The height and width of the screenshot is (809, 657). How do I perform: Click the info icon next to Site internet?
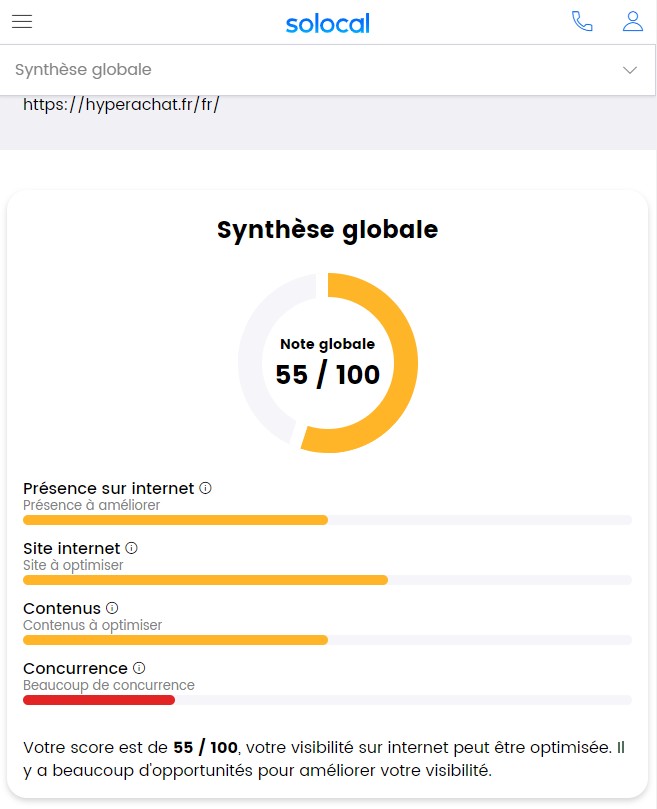point(131,547)
